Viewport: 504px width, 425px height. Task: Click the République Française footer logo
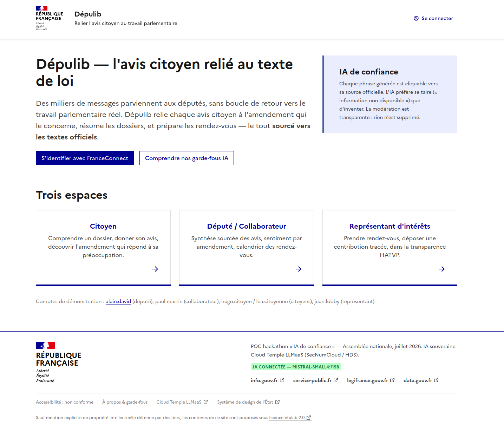(59, 362)
